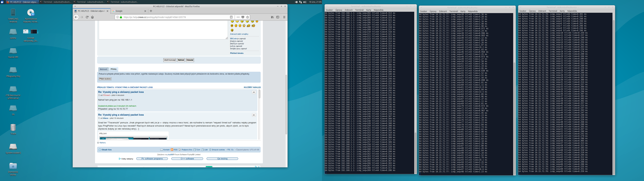Expand topic preview via Rozšířit náhled
Viewport: 644px width, 181px height.
point(252,87)
